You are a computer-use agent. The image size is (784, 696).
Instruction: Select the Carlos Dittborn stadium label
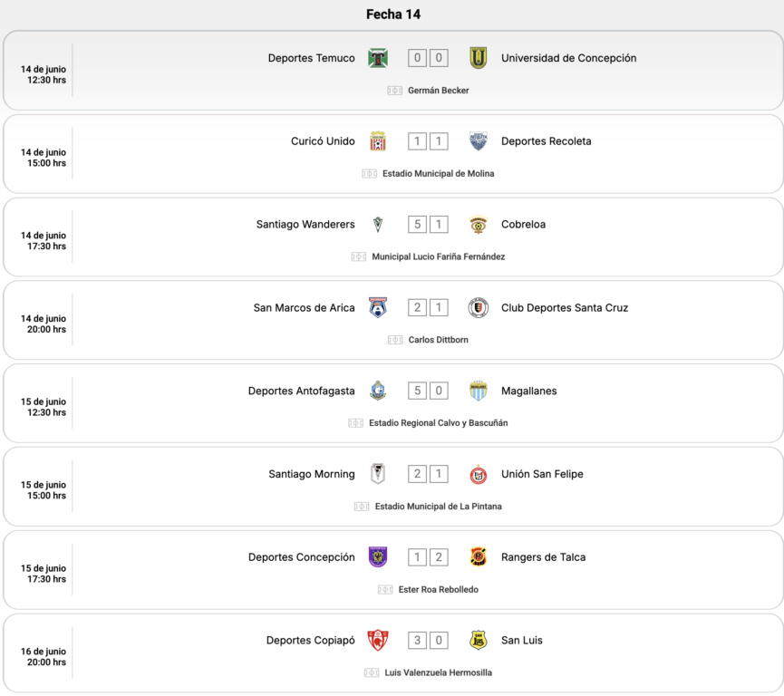439,340
